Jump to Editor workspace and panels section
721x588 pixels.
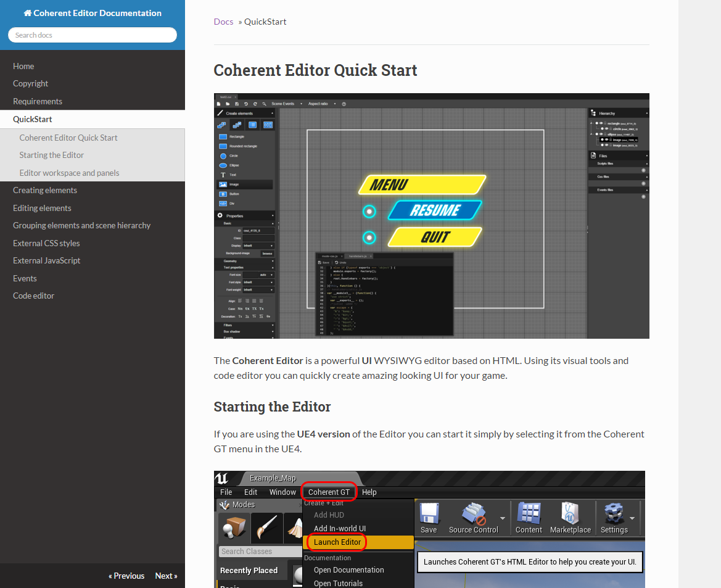[x=69, y=173]
